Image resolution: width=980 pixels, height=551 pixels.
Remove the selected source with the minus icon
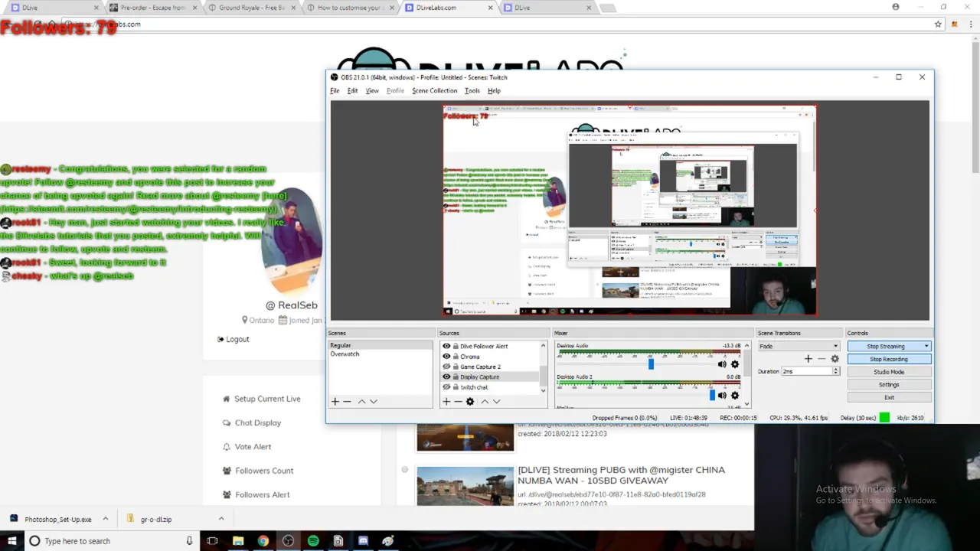tap(458, 401)
